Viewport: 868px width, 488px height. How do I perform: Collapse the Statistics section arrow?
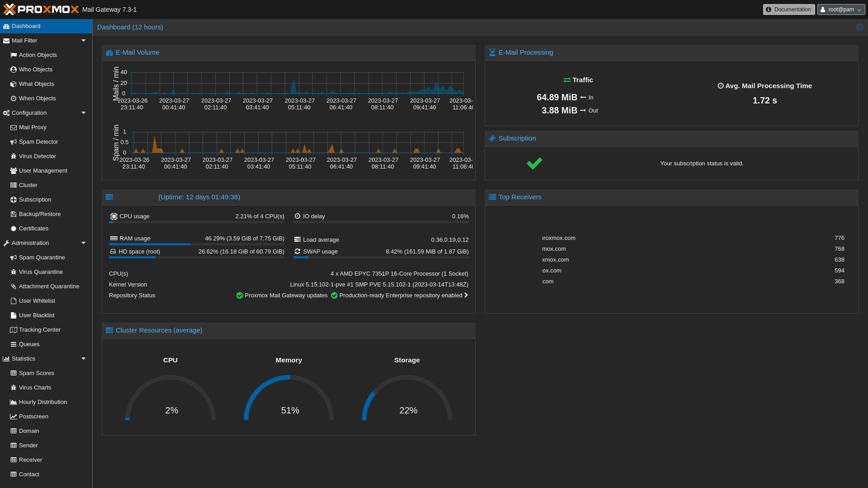coord(84,359)
